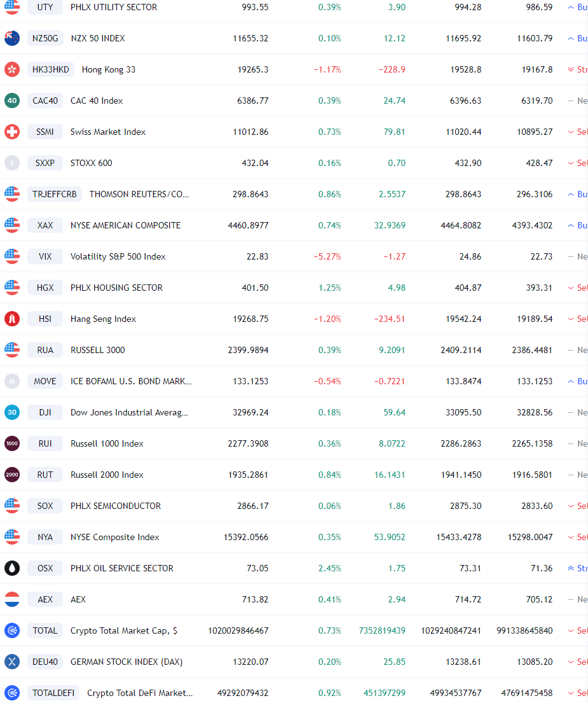Click SSMI high value 11020.44
The image size is (588, 703).
pos(463,132)
